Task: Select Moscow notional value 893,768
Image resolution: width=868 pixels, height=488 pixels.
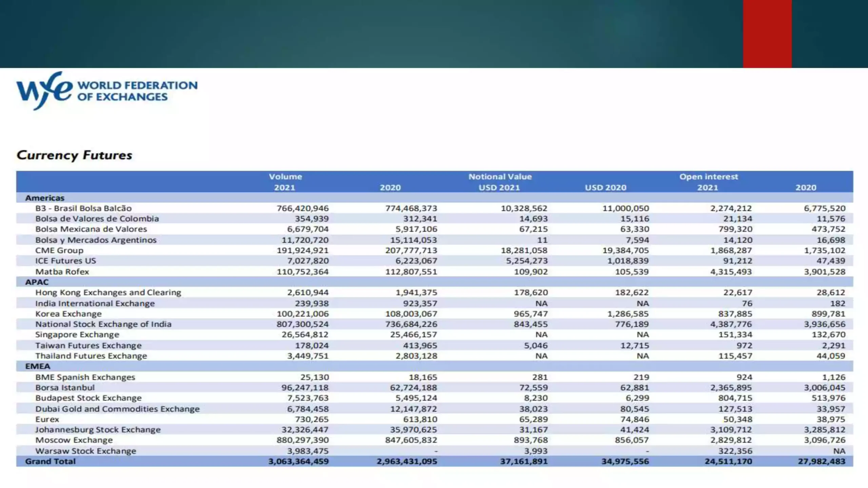Action: (531, 440)
